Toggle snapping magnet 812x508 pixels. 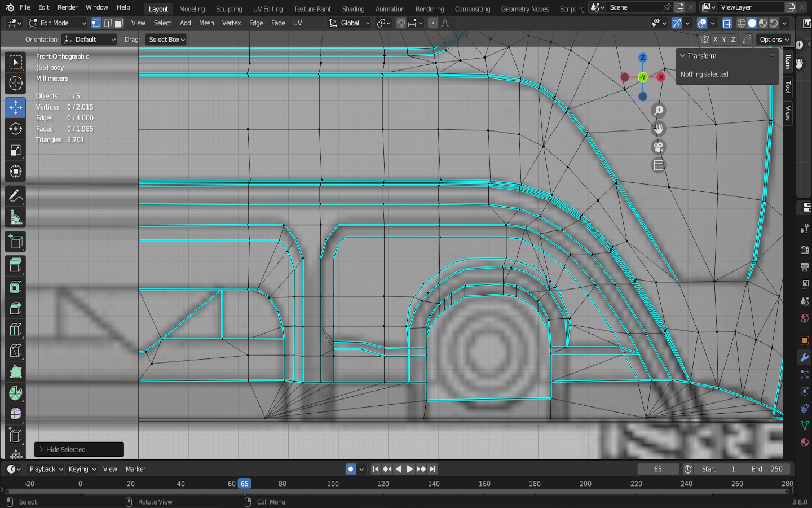400,23
